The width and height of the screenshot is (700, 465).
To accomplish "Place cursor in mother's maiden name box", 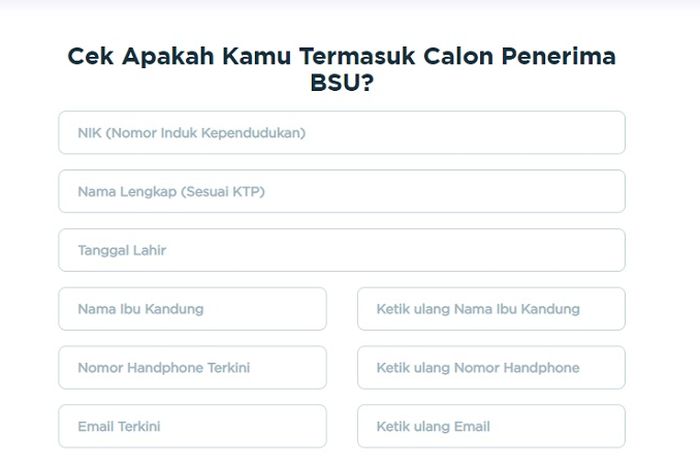I will 192,309.
